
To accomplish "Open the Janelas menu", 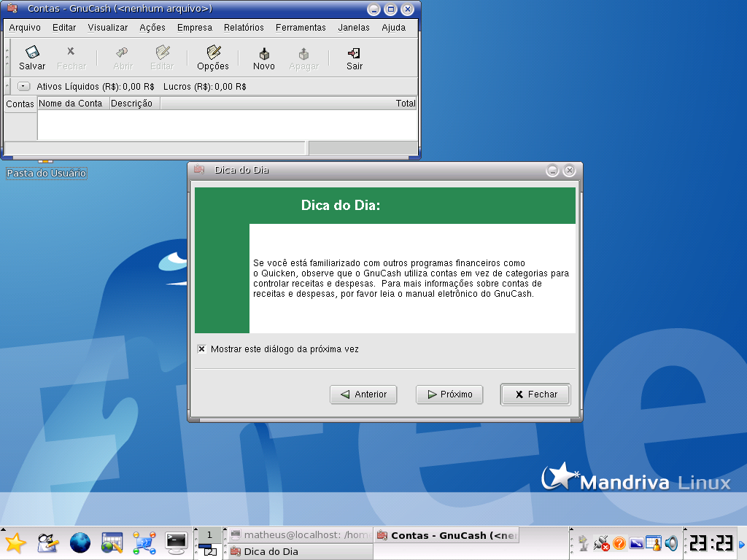I will pyautogui.click(x=354, y=28).
